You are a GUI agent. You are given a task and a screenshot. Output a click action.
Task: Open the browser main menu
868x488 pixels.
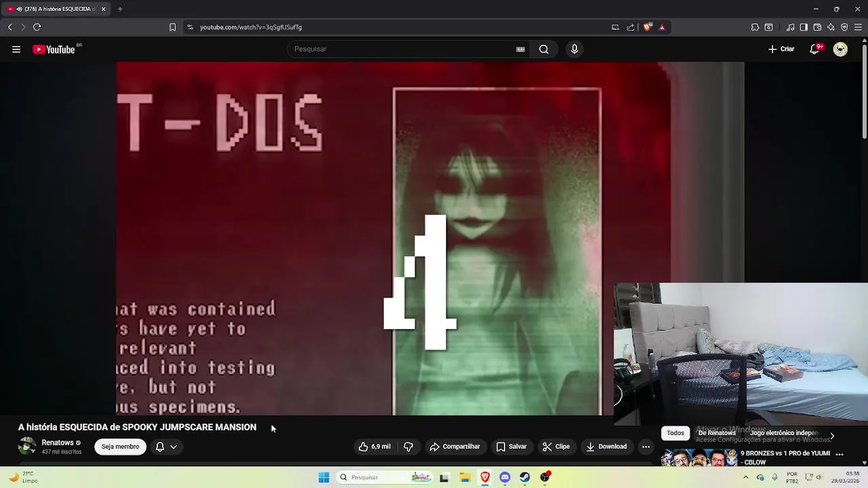point(858,27)
